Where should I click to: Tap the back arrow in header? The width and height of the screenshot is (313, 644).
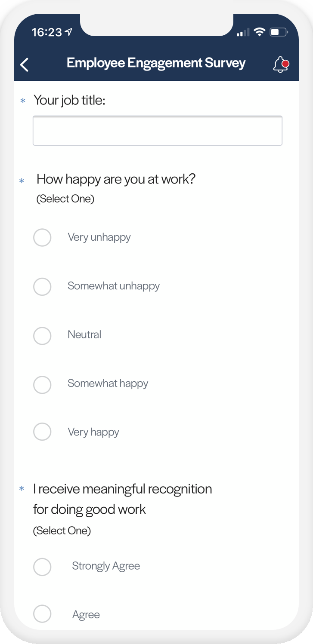tap(25, 64)
